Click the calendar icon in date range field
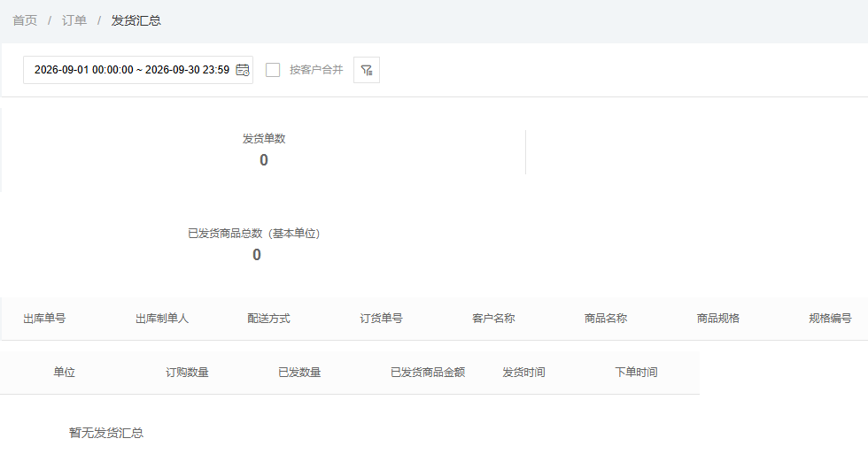The width and height of the screenshot is (868, 454). 243,70
